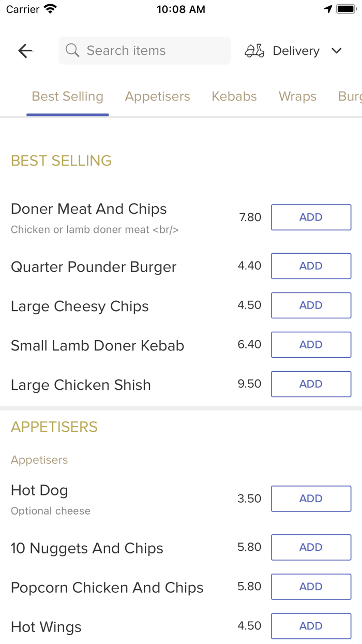Add Hot Dog to order
The image size is (362, 644).
[311, 499]
